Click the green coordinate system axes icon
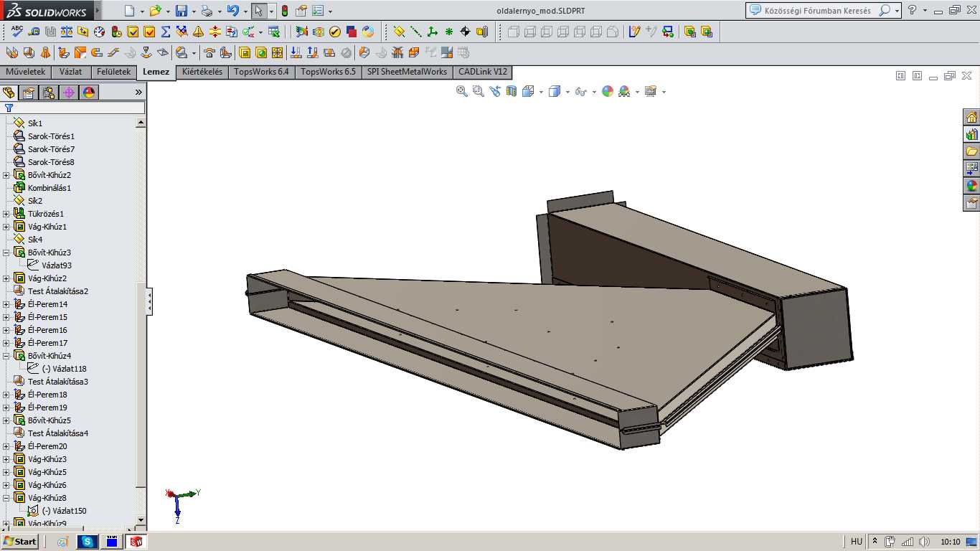 [432, 32]
